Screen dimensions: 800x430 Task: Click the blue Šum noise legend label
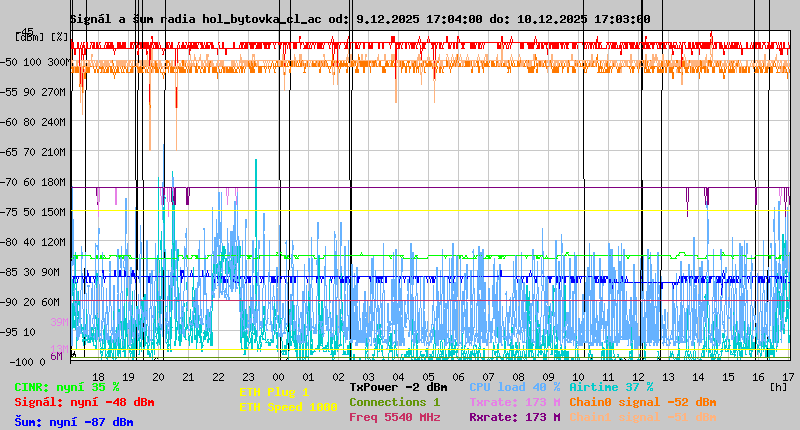[x=74, y=422]
